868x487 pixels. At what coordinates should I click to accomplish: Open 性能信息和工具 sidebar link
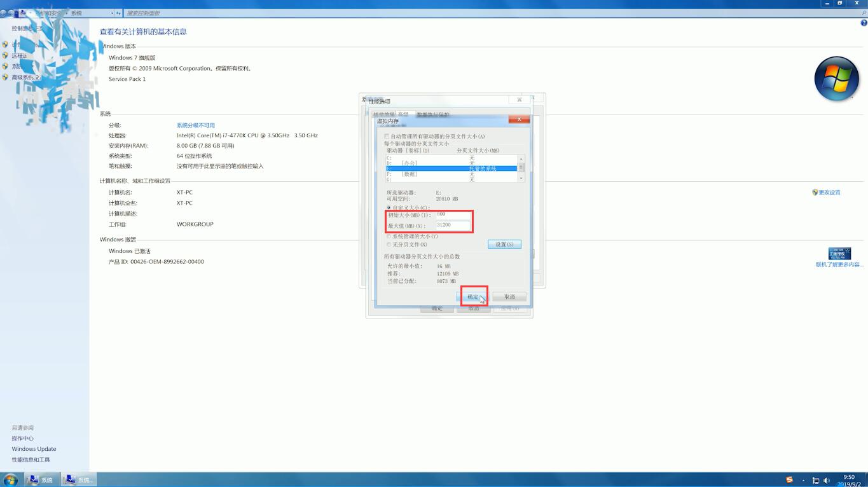tap(31, 460)
